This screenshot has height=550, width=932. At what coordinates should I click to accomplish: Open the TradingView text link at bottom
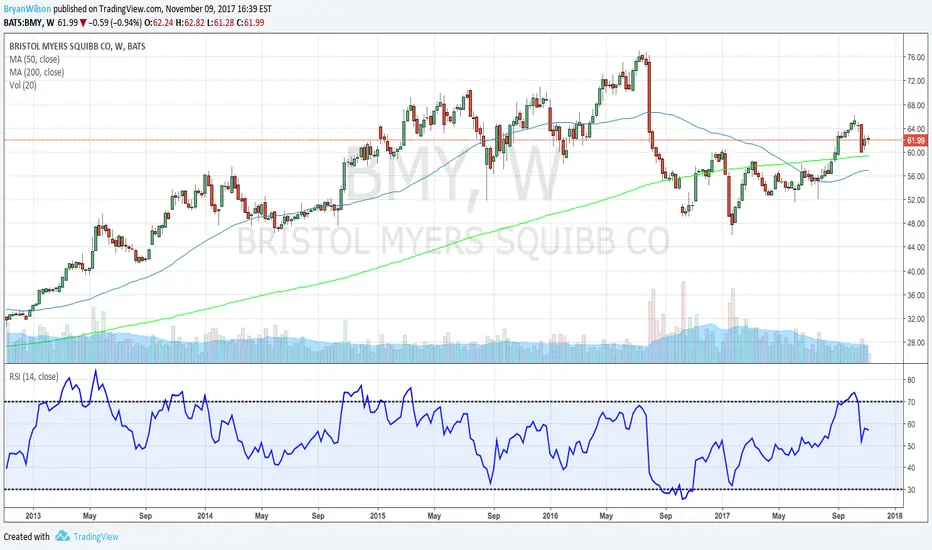tap(96, 537)
